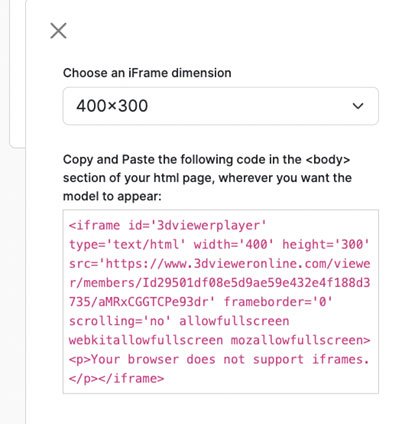Open the iFrame dimension dropdown
The image size is (406, 424).
point(221,106)
